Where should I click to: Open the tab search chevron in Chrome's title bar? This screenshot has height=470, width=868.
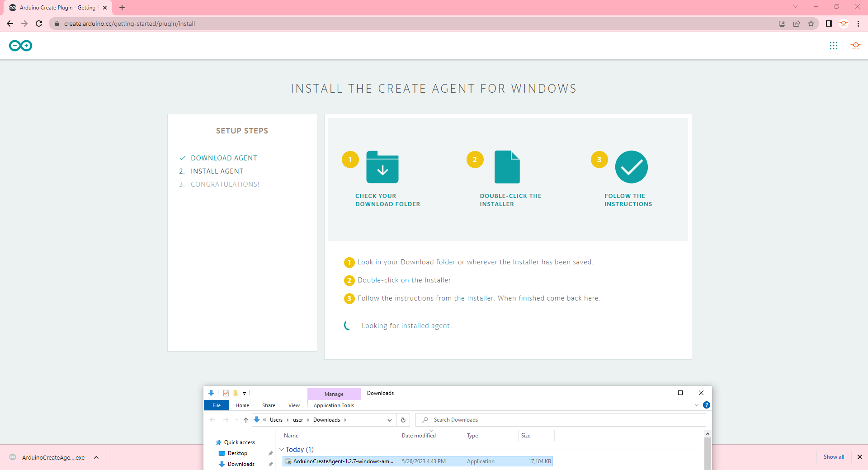(795, 6)
